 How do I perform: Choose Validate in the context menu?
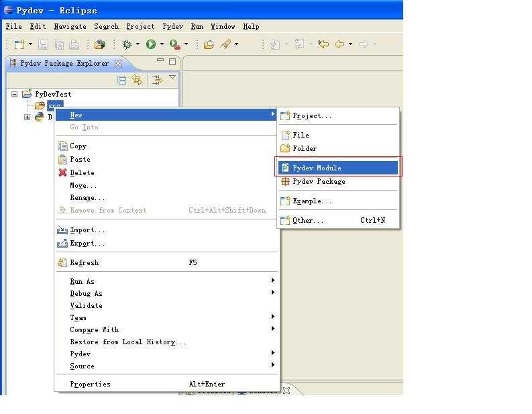click(166, 305)
